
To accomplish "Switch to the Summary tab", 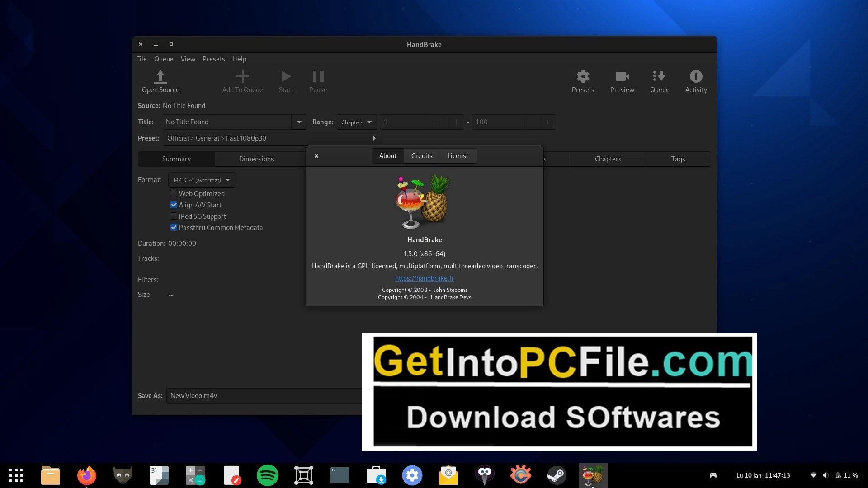I will [176, 159].
